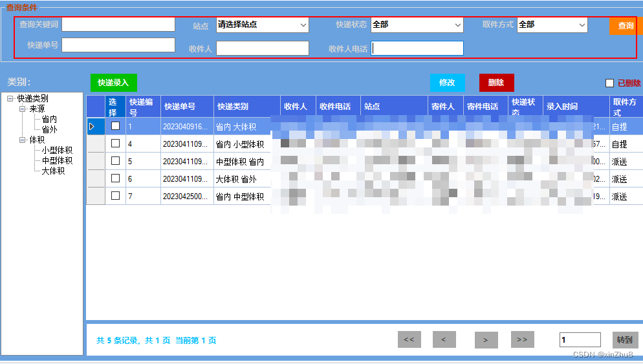
Task: Click the red 删除 delete button
Action: pyautogui.click(x=497, y=82)
